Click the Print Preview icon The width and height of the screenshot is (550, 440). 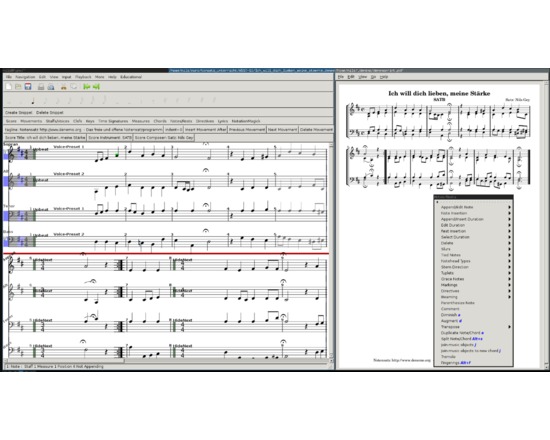51,87
